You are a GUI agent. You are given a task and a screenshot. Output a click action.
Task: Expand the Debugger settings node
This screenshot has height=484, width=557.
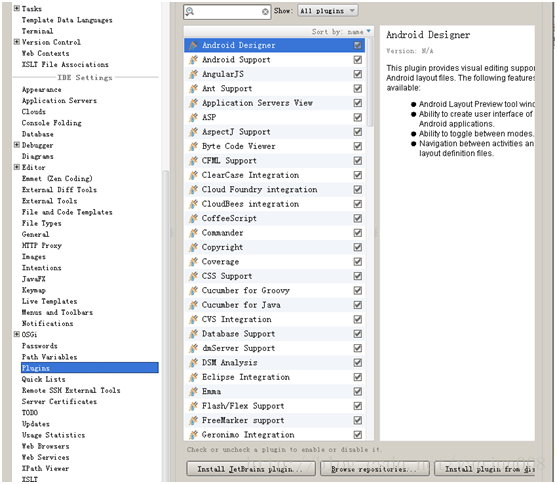pyautogui.click(x=17, y=145)
